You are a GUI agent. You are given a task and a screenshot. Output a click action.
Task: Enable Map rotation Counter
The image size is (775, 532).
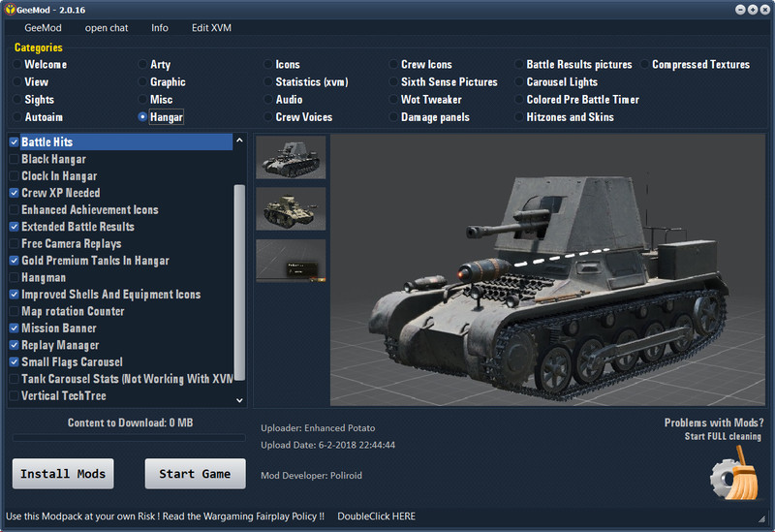coord(15,311)
